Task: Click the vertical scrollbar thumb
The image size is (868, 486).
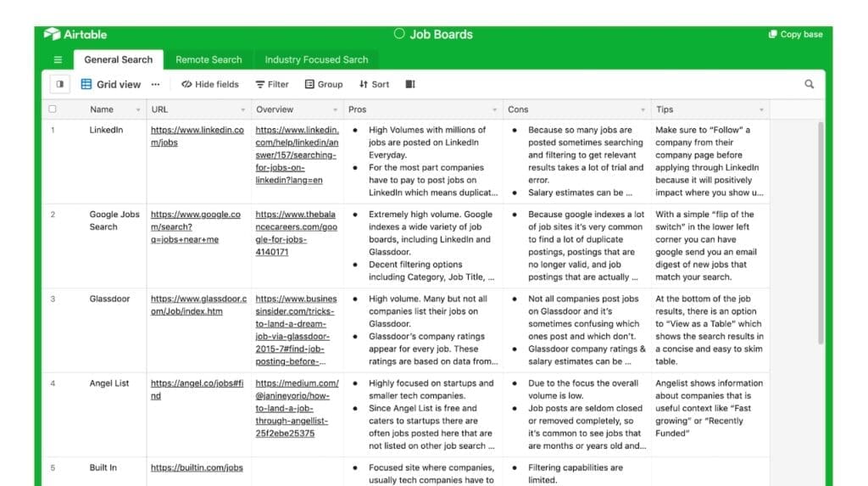Action: click(x=821, y=232)
